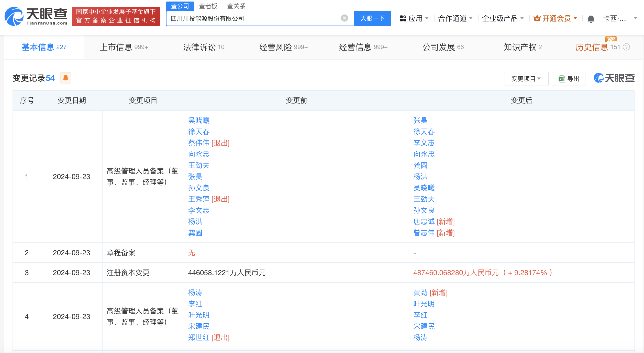Select the 查老板 search tab

pyautogui.click(x=208, y=6)
